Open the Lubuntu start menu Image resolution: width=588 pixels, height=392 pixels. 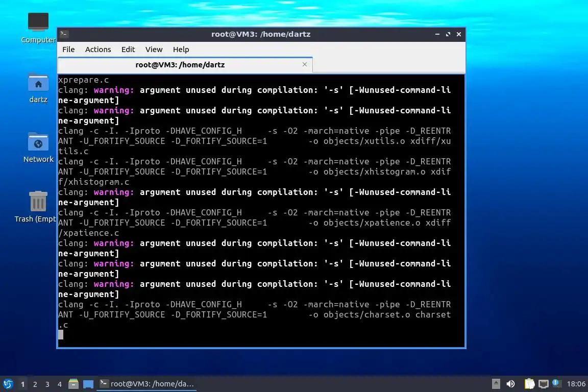pyautogui.click(x=8, y=384)
